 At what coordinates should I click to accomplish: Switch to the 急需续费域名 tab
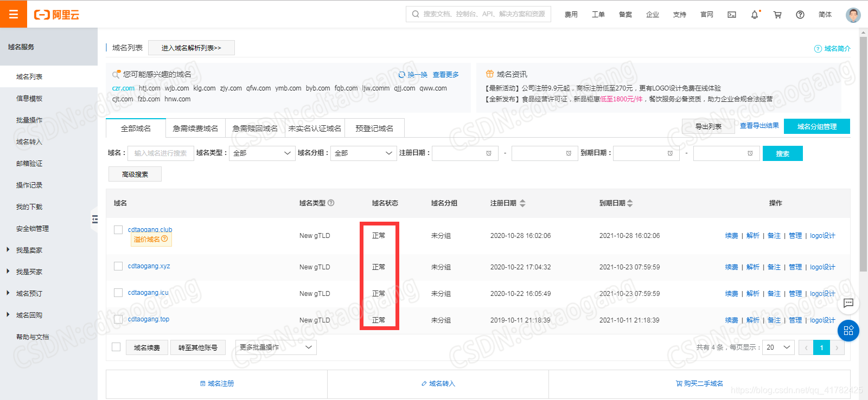[195, 128]
